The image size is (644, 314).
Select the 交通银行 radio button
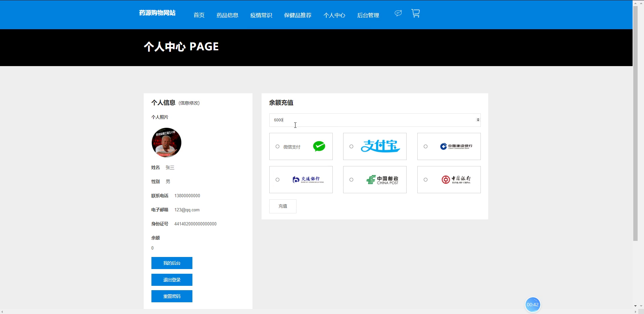[x=277, y=180]
